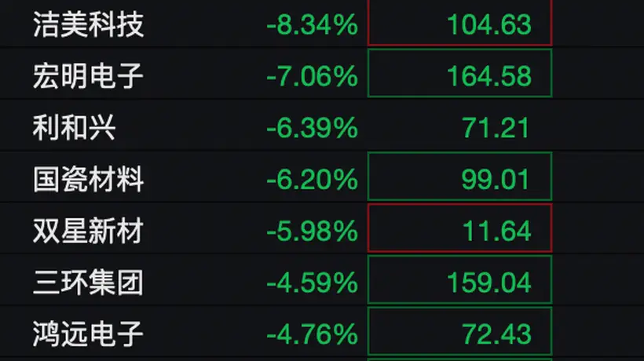Select the 三环集团 stock name

click(x=88, y=283)
